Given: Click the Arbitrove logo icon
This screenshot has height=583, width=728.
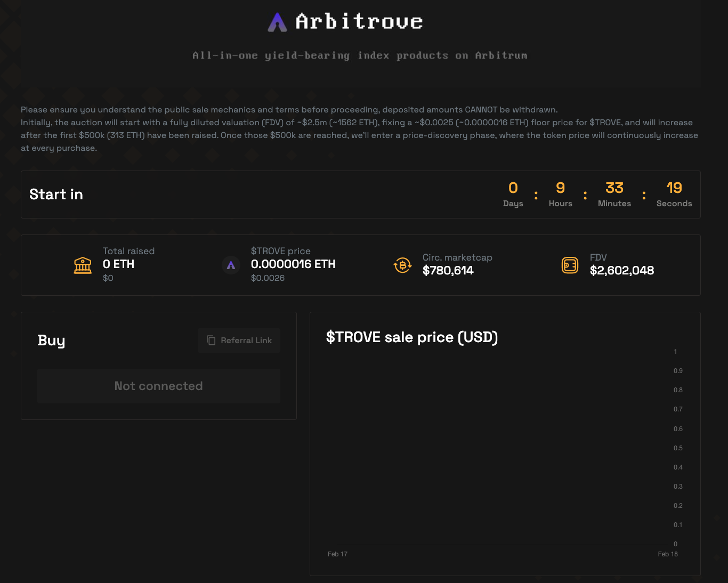Looking at the screenshot, I should coord(277,22).
